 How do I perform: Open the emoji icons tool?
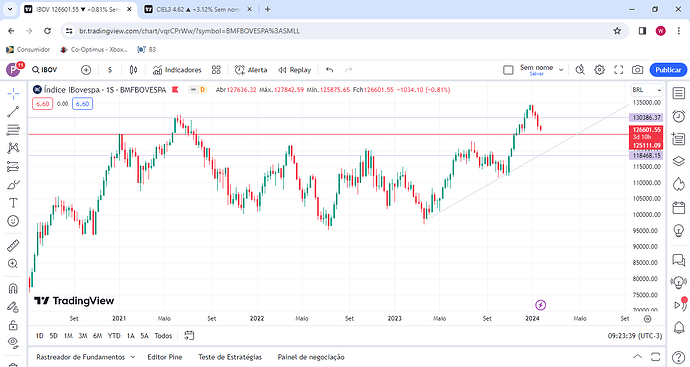(x=13, y=220)
